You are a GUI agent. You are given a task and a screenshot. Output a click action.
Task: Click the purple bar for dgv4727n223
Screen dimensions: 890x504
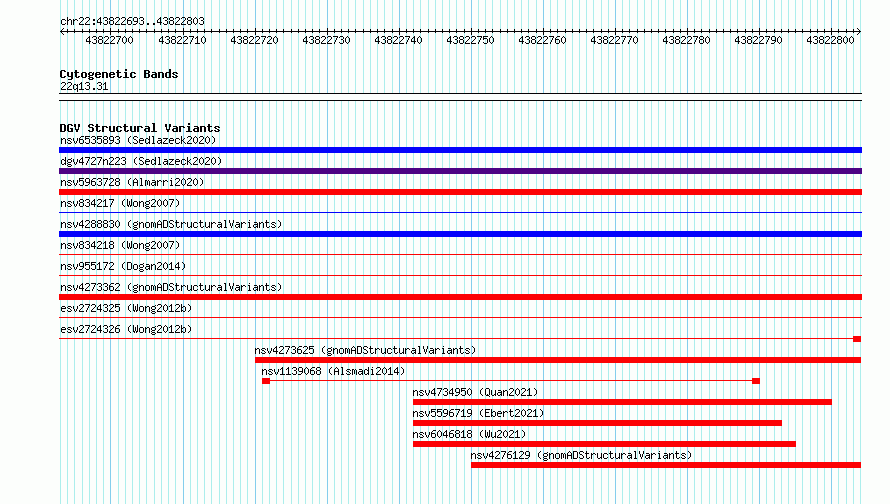[460, 171]
